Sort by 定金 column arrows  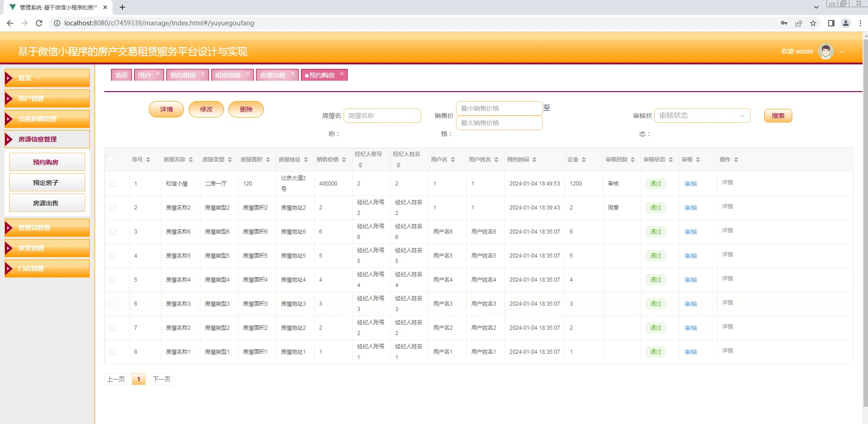(x=584, y=160)
